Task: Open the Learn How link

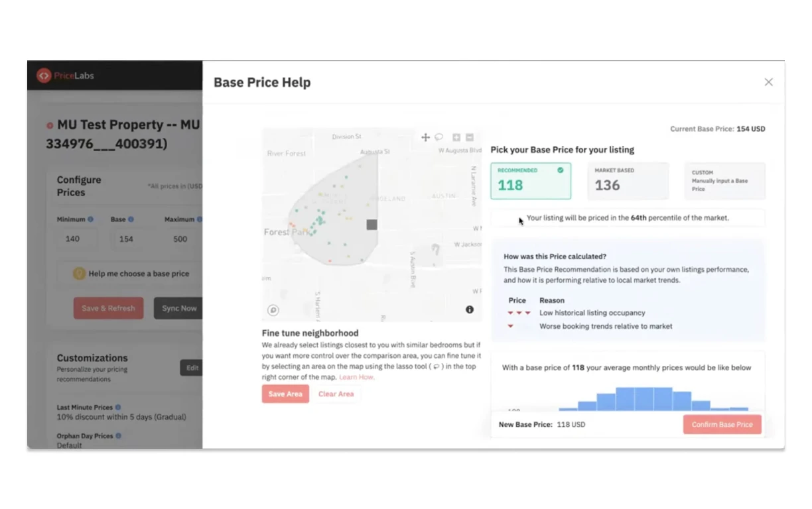Action: coord(357,377)
